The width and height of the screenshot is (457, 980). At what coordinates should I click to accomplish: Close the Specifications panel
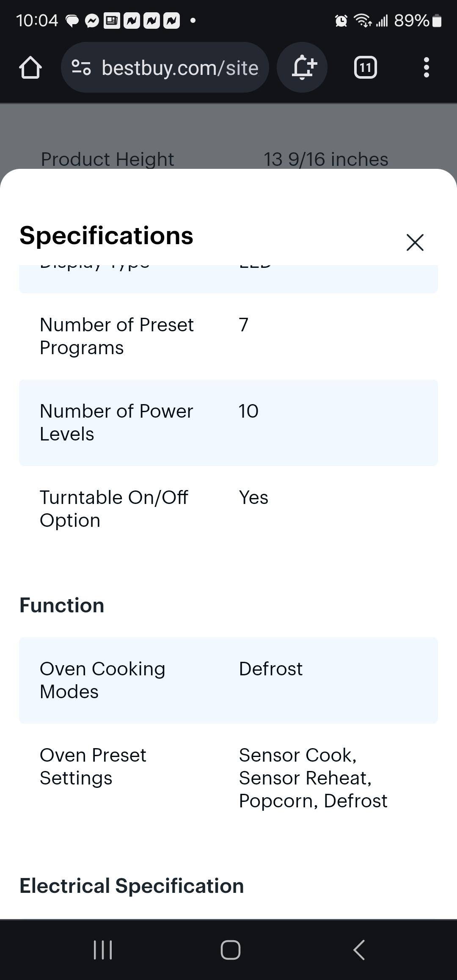[x=415, y=242]
